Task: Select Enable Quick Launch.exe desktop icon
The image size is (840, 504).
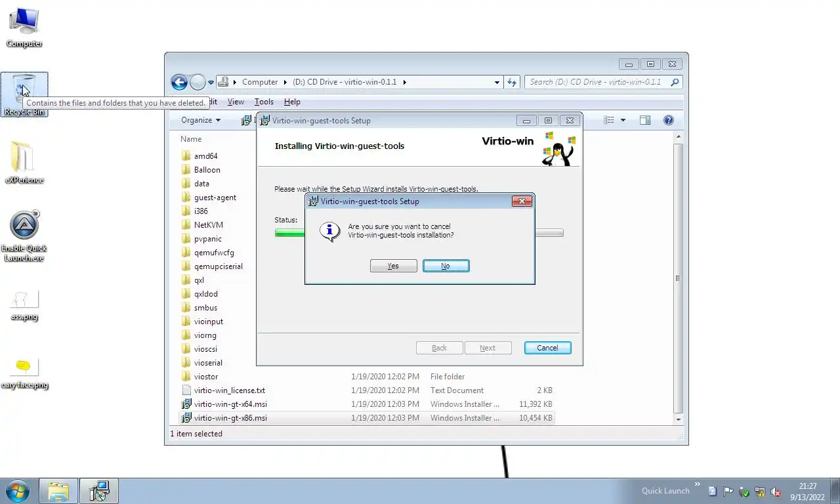Action: (x=24, y=236)
